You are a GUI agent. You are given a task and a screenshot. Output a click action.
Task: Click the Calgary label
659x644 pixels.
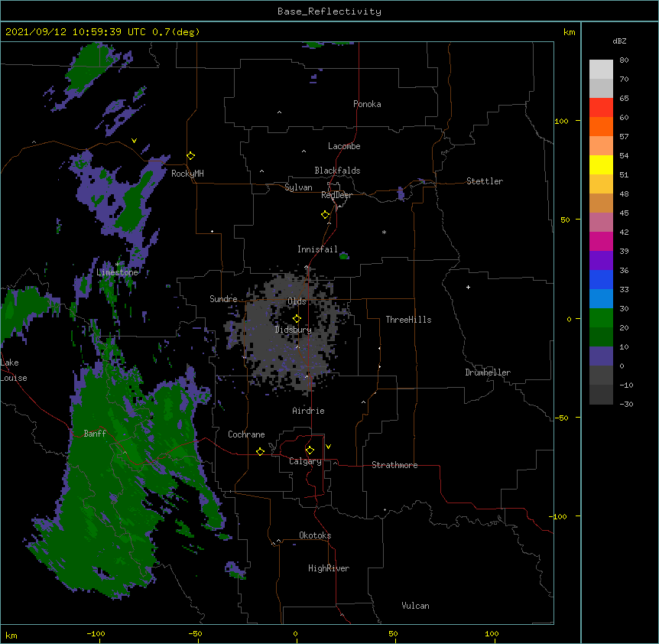(306, 461)
